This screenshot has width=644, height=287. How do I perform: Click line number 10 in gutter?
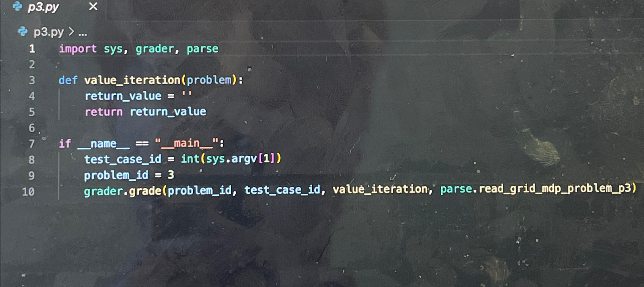point(28,192)
